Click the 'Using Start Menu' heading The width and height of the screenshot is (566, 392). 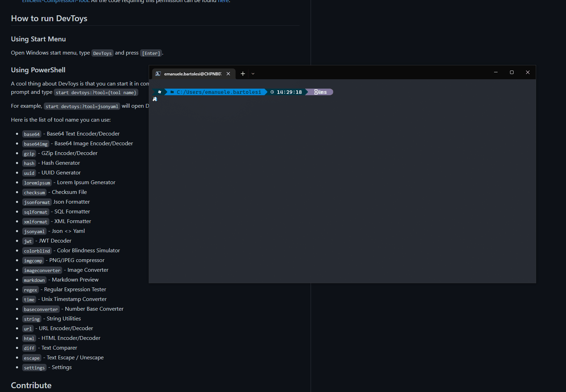pyautogui.click(x=39, y=39)
